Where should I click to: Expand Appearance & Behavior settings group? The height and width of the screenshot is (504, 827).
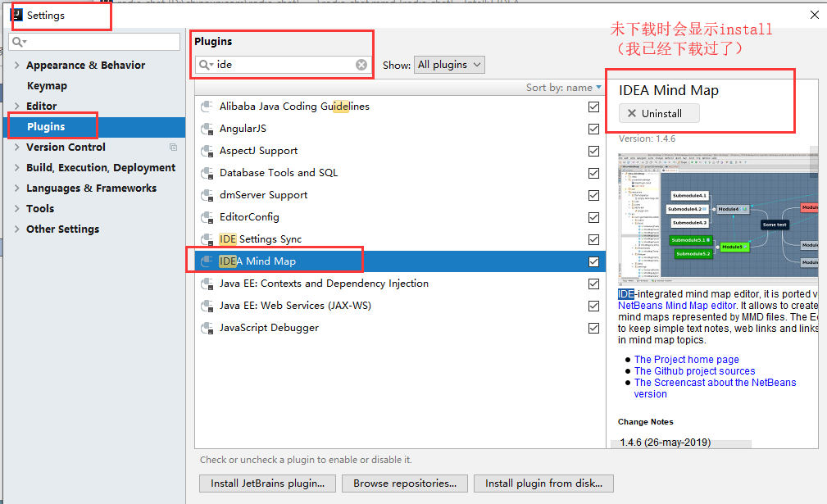click(x=17, y=66)
